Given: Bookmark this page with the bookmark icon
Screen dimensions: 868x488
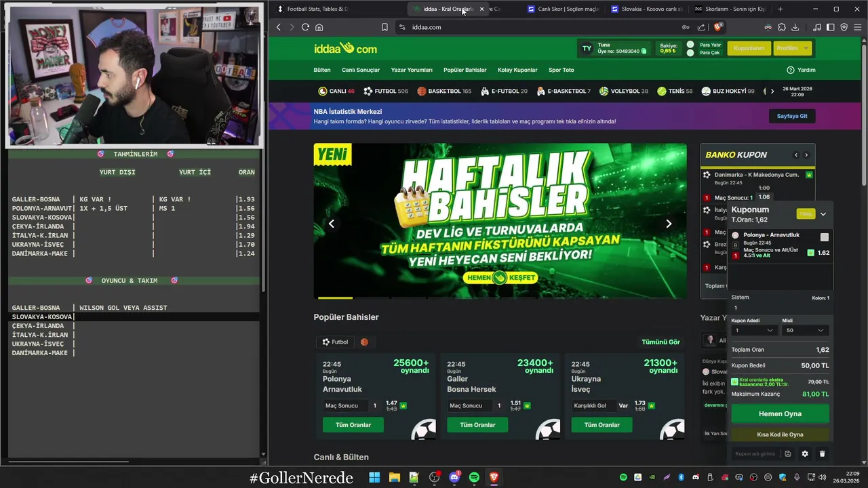Looking at the screenshot, I should coord(384,27).
